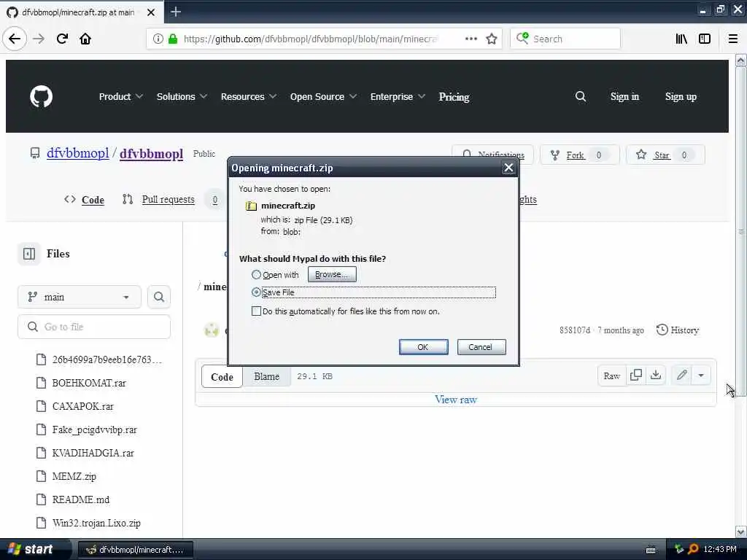This screenshot has width=747, height=560.
Task: Download raw file with the download icon
Action: (656, 376)
